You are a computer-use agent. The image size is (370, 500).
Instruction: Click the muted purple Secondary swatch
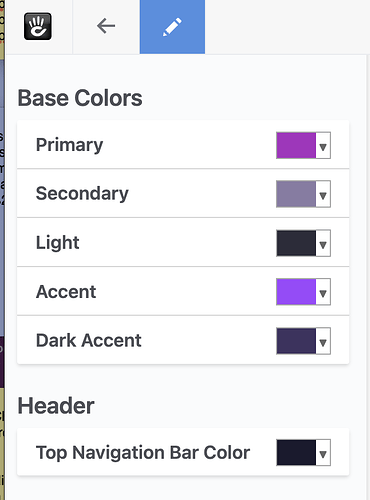(296, 194)
